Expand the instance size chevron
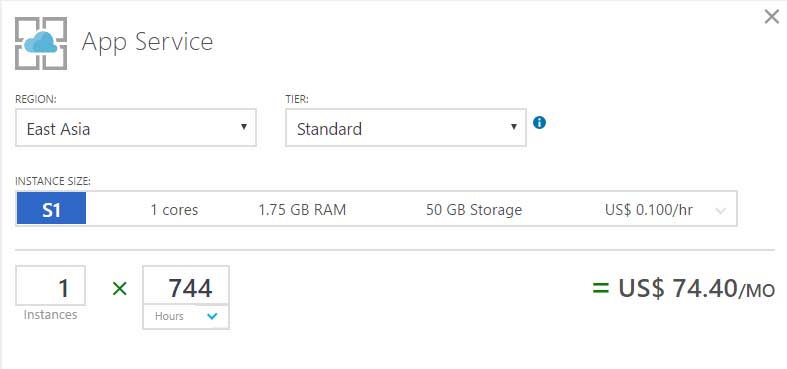The height and width of the screenshot is (369, 787). coord(720,211)
